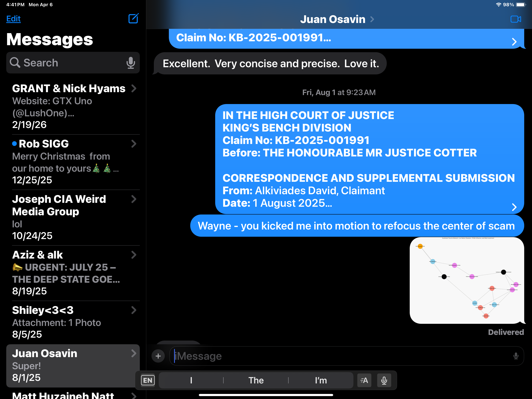Open the plus attachments button
532x399 pixels.
click(158, 356)
